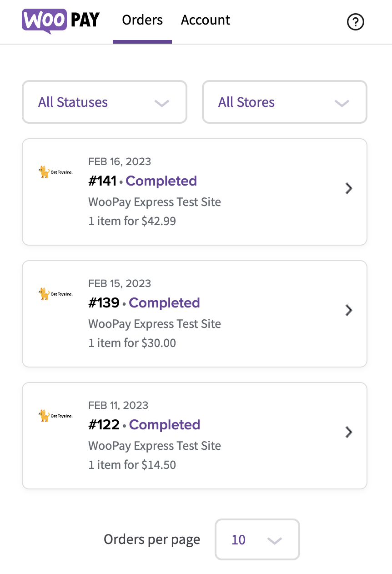The image size is (392, 574).
Task: Change the Orders per page dropdown
Action: (257, 540)
